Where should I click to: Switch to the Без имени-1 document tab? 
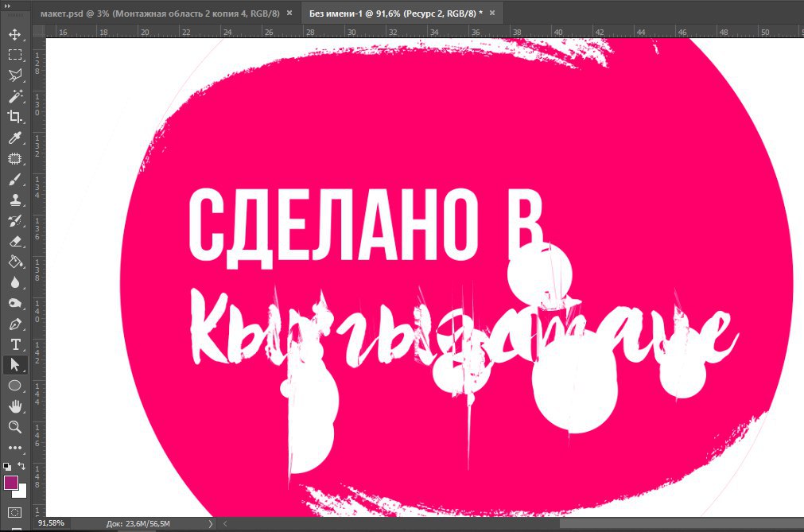[x=396, y=14]
